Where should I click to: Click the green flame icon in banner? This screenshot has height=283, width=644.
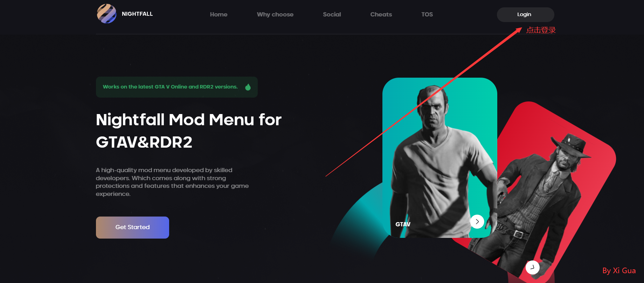248,87
